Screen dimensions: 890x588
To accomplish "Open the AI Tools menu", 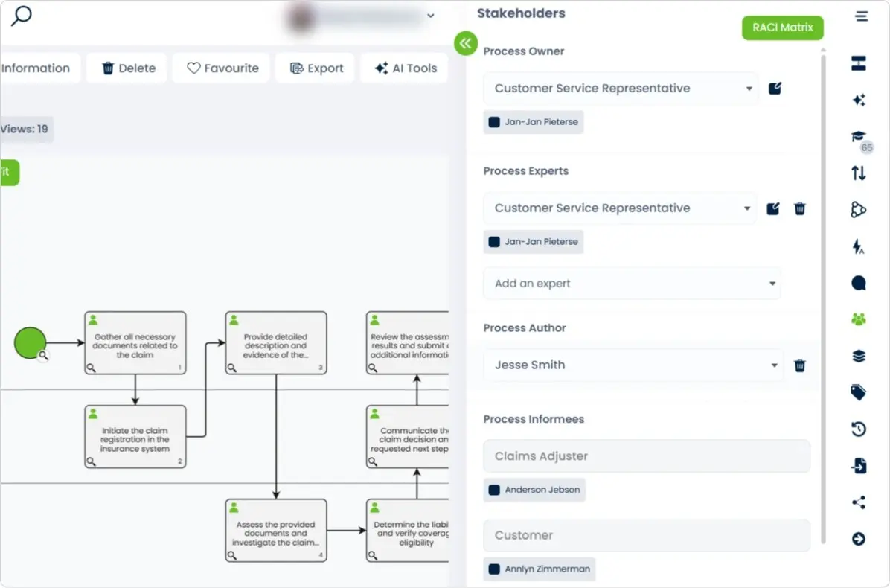I will point(406,68).
